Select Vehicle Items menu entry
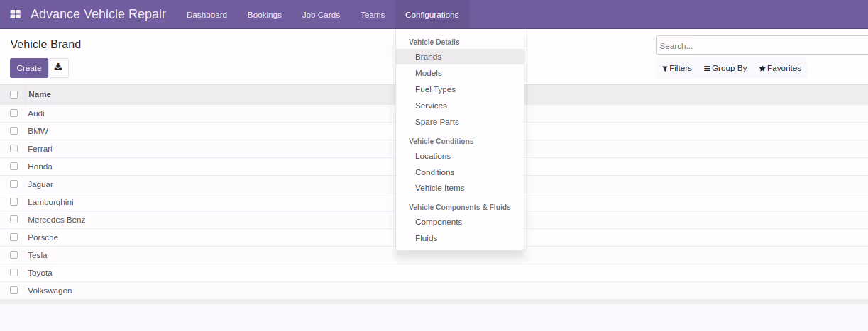 point(460,188)
